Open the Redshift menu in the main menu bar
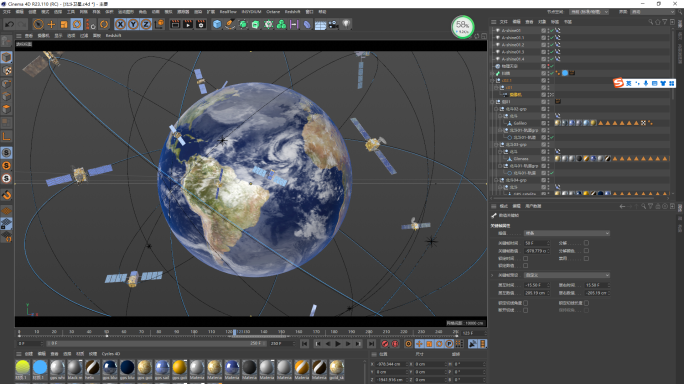The width and height of the screenshot is (684, 384). click(292, 12)
